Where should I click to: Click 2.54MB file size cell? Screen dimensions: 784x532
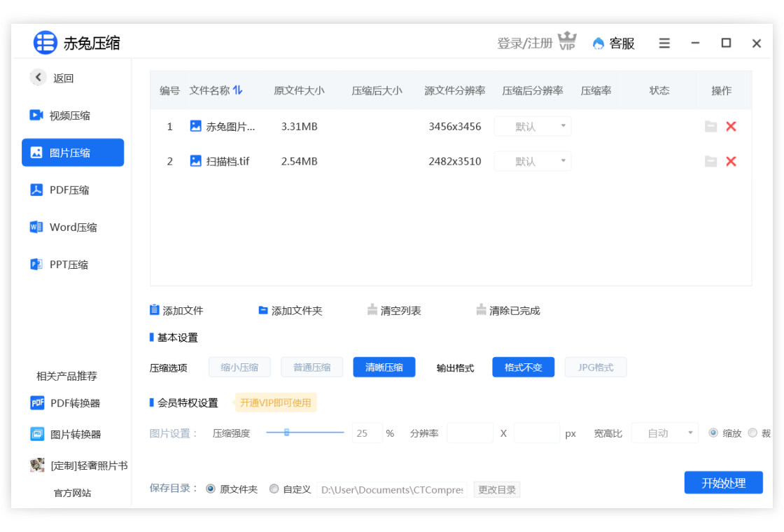coord(299,162)
